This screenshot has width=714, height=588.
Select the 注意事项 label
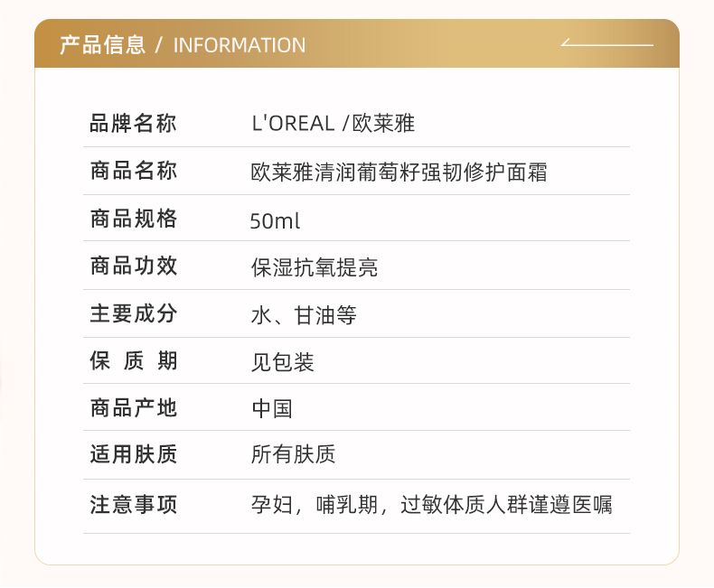click(x=133, y=505)
